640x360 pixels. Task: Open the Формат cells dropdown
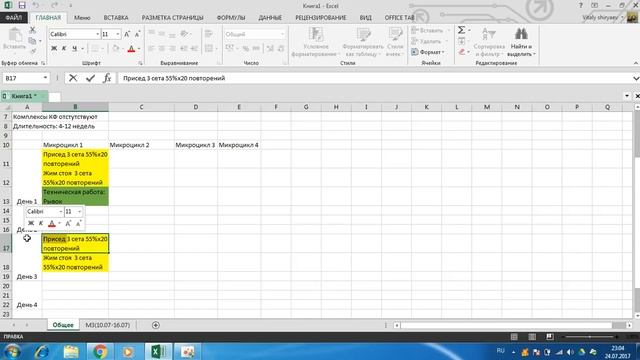click(x=428, y=52)
